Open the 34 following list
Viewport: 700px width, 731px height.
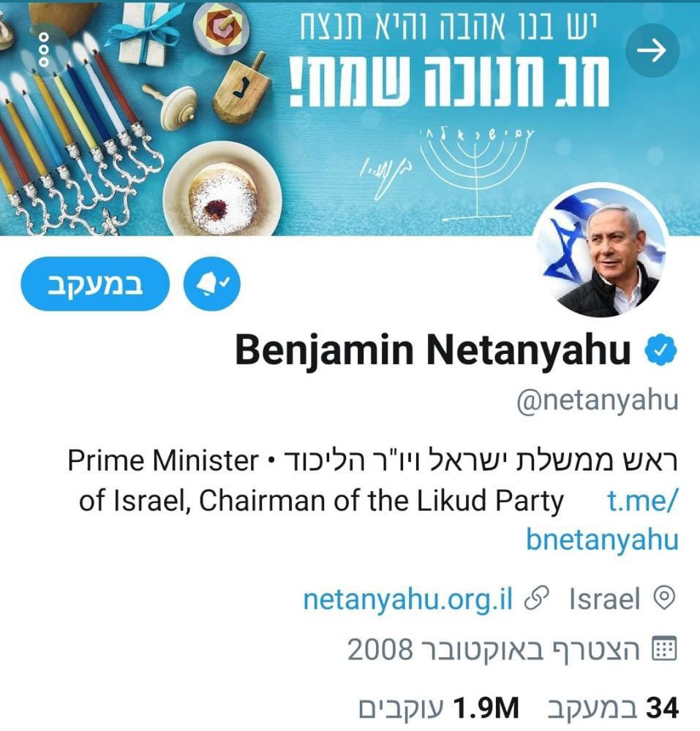coord(613,708)
